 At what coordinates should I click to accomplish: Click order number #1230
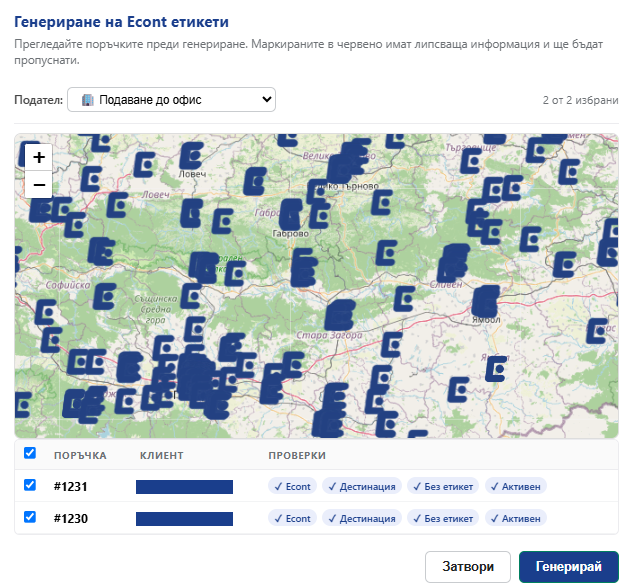[x=71, y=518]
